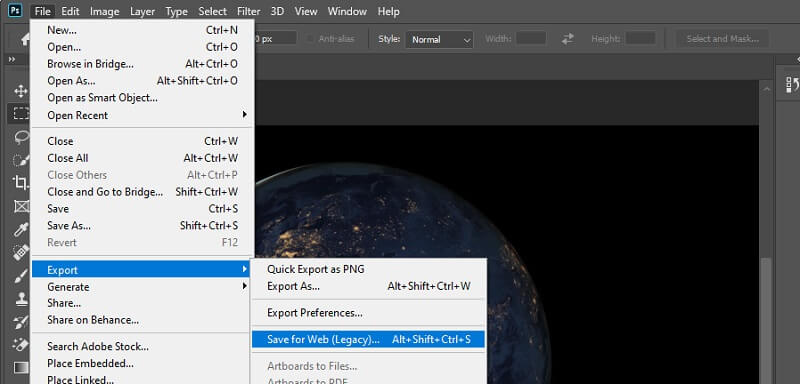This screenshot has height=384, width=800.
Task: Click the Select and Mask... button
Action: click(x=722, y=39)
